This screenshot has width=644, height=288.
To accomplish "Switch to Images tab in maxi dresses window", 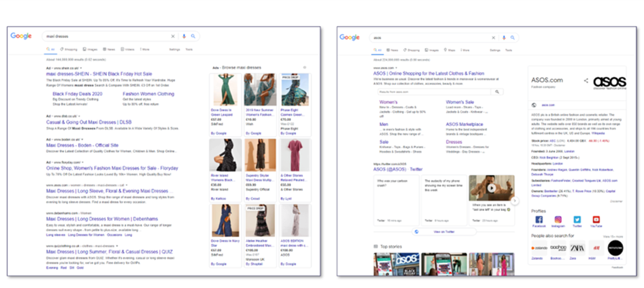I will tap(90, 49).
